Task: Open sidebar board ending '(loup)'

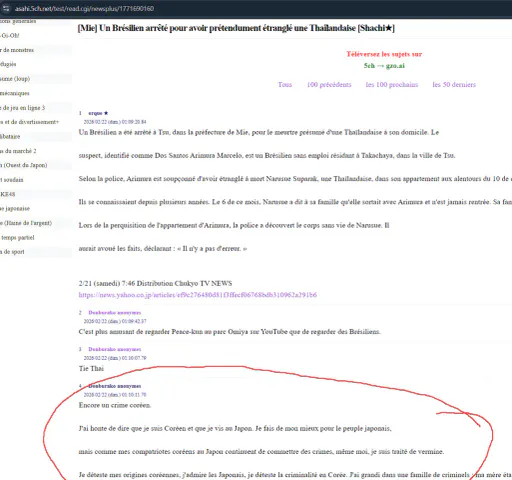Action: pyautogui.click(x=15, y=79)
